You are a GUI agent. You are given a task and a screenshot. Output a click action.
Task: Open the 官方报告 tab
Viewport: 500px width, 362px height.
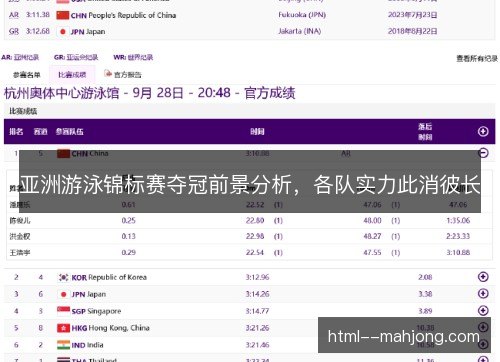[x=128, y=75]
